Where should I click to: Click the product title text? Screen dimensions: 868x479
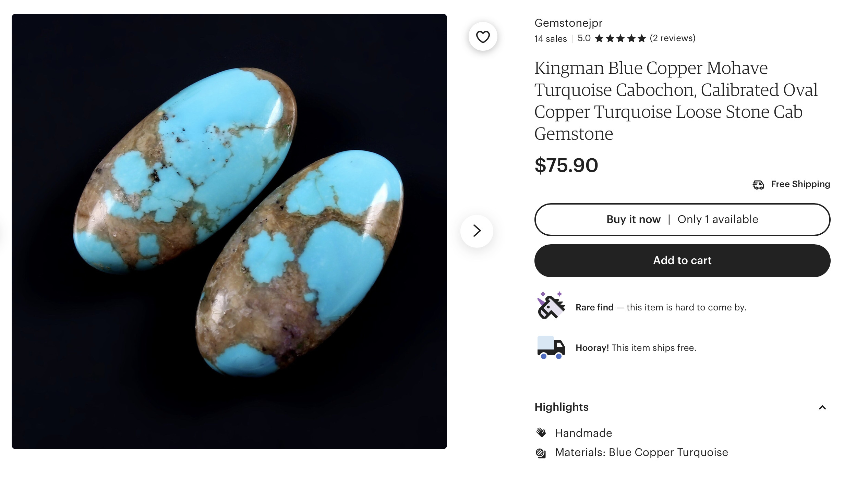[x=675, y=101]
